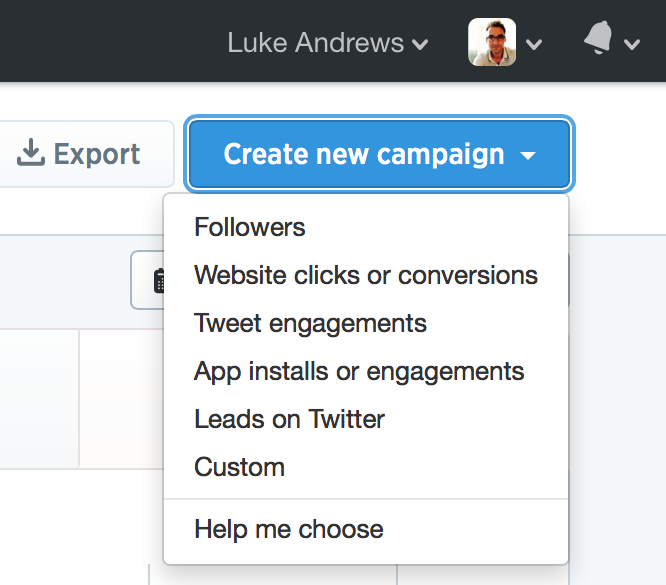Pick App installs or engagements

(359, 371)
